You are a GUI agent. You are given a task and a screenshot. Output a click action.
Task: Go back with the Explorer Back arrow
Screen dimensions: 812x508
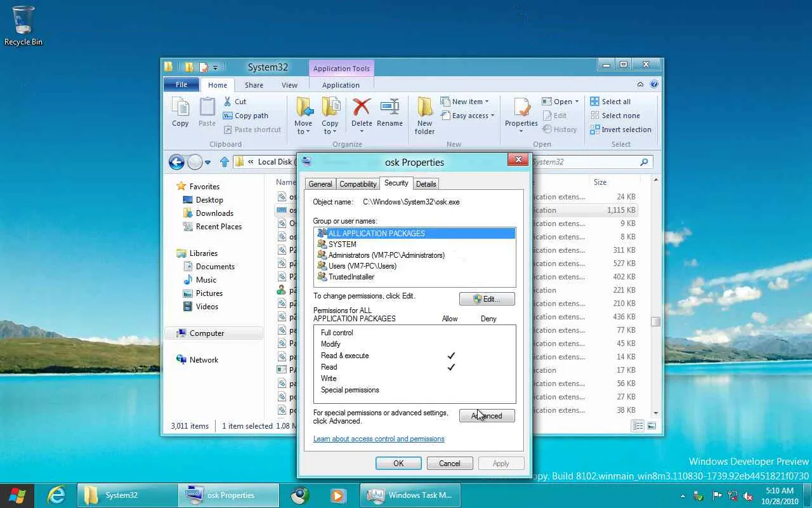[176, 162]
